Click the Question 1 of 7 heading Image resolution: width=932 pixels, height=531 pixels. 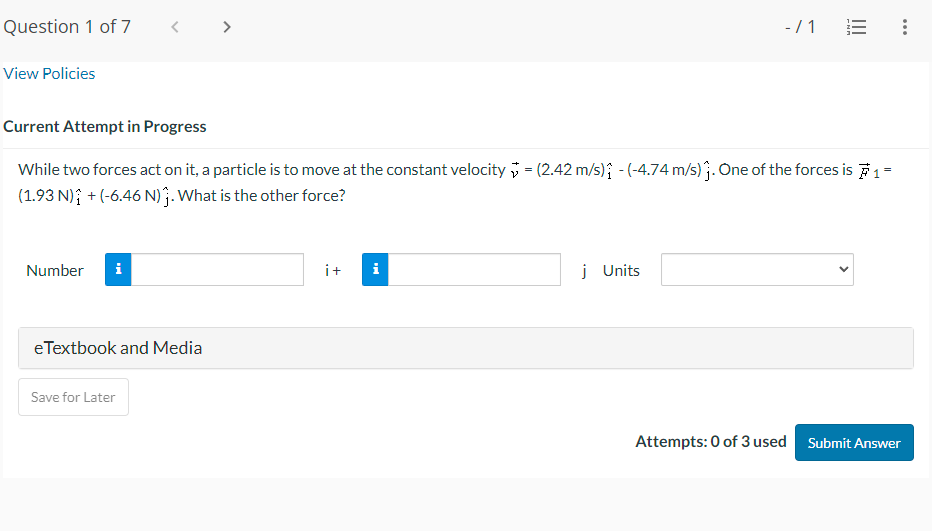(x=67, y=27)
